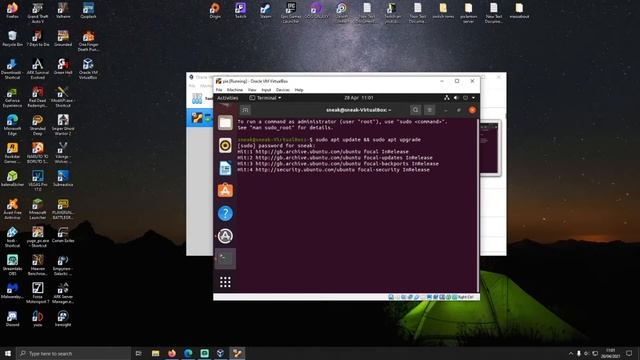Click Activities in the Ubuntu top bar
The height and width of the screenshot is (360, 640).
[227, 98]
